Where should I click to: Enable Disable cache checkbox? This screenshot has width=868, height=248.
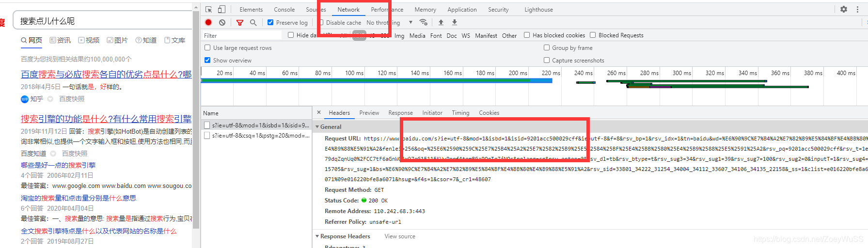pyautogui.click(x=321, y=22)
